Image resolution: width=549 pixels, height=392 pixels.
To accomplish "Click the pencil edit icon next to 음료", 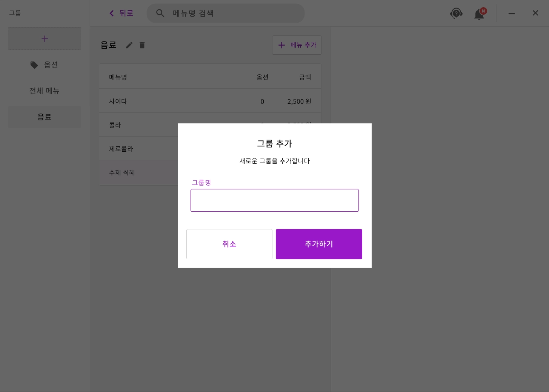I will (129, 45).
